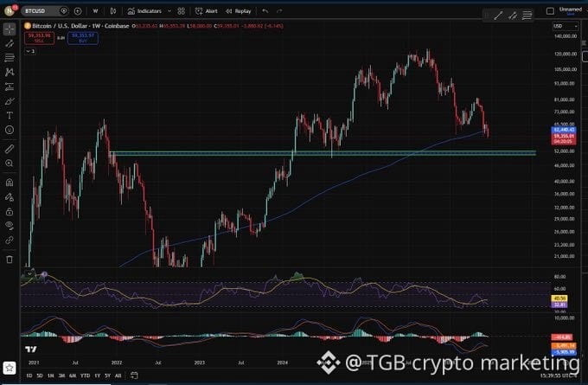Image resolution: width=588 pixels, height=385 pixels.
Task: Open the W timeframe interval selector
Action: coord(95,11)
